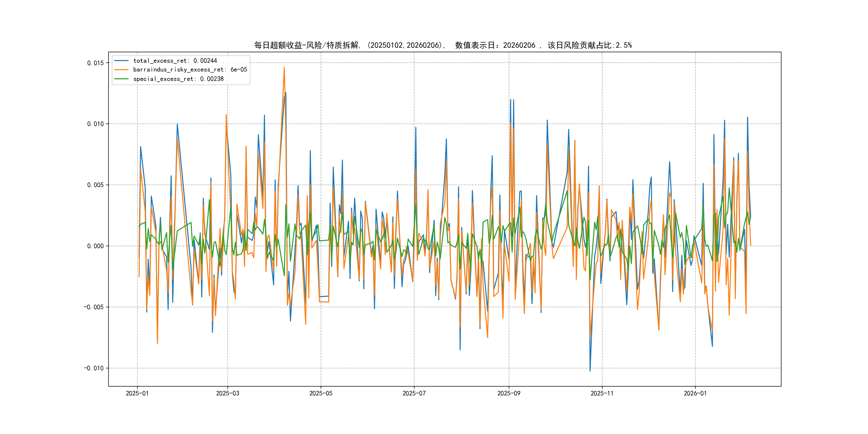Click the 0.000 y-axis tick label
This screenshot has width=868, height=434.
[x=95, y=246]
